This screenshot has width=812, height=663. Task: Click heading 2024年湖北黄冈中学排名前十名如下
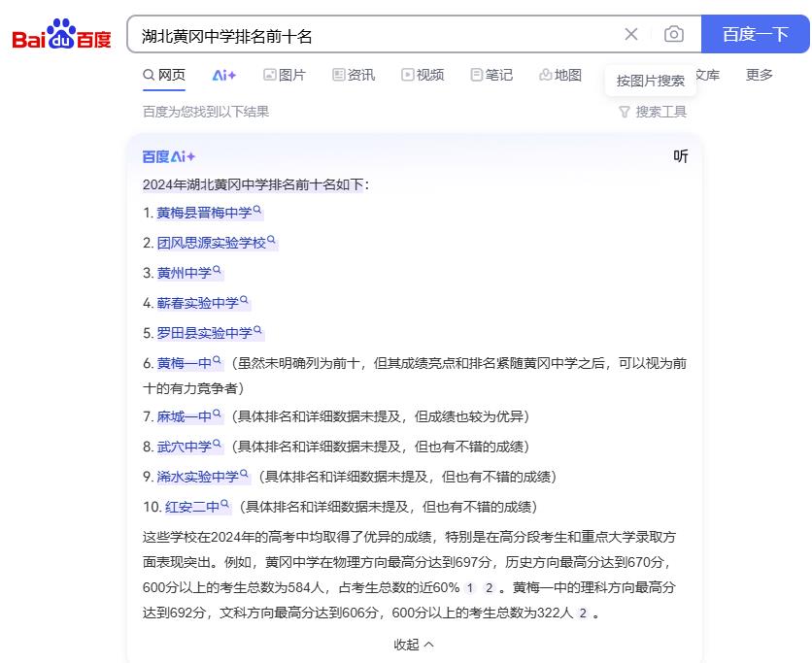coord(255,184)
